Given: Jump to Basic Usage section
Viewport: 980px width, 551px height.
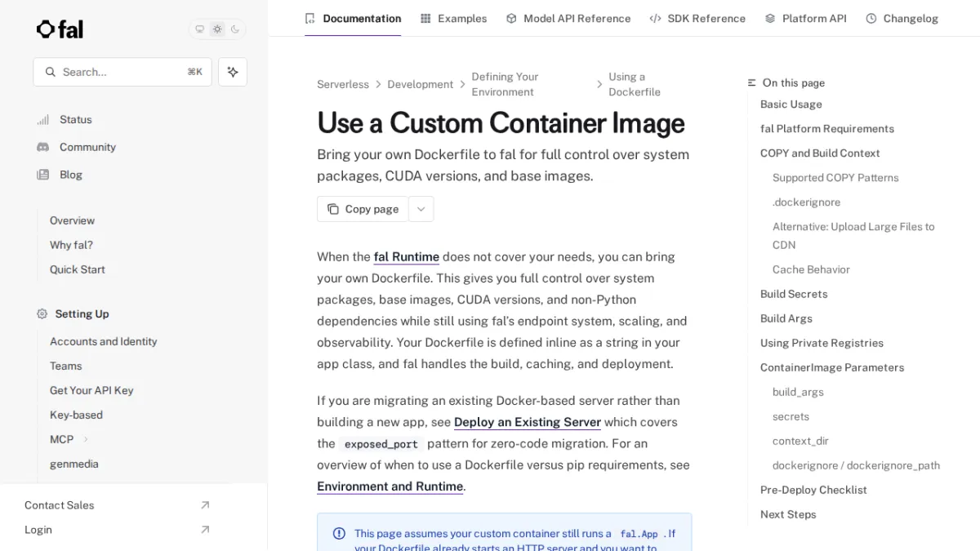Looking at the screenshot, I should (791, 104).
